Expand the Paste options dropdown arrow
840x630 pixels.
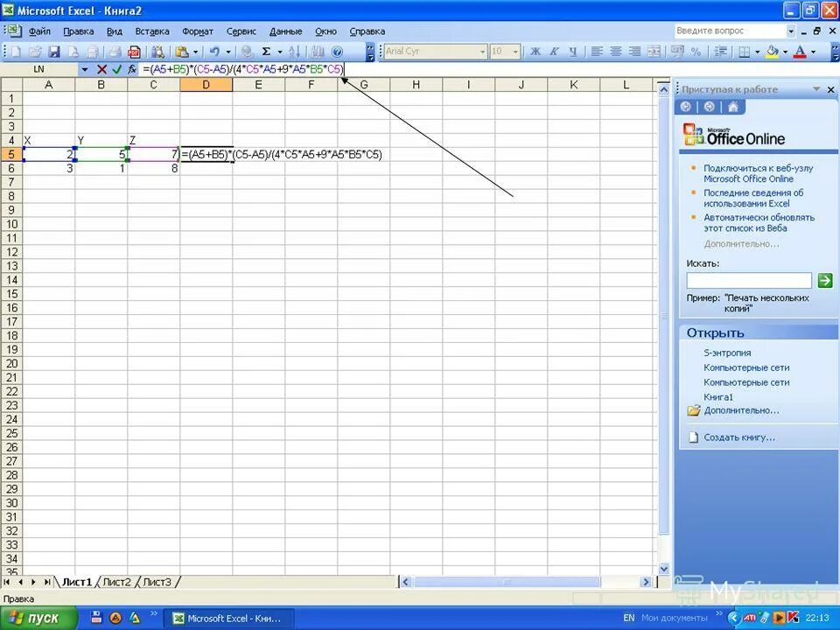195,52
